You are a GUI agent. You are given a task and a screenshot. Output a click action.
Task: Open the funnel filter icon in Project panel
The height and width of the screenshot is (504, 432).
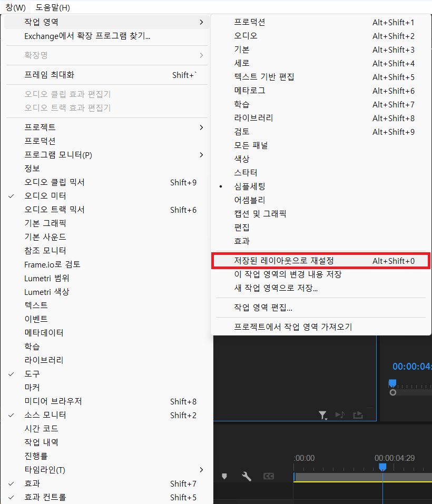323,416
